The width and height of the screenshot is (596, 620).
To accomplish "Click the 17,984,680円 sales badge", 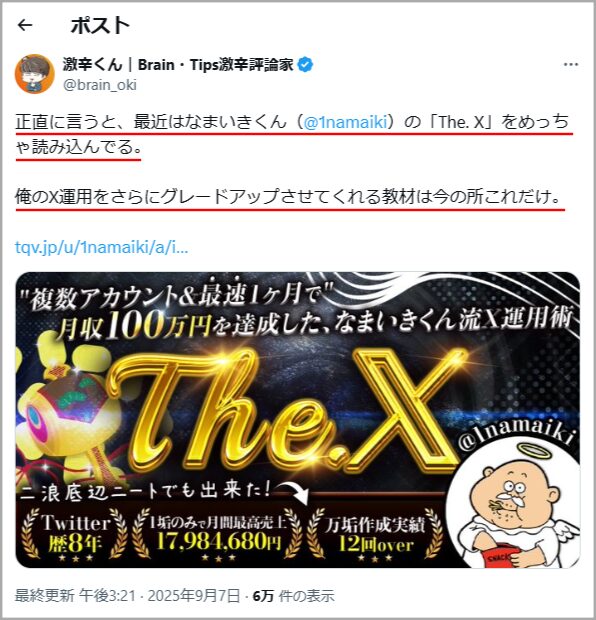I will pyautogui.click(x=217, y=535).
